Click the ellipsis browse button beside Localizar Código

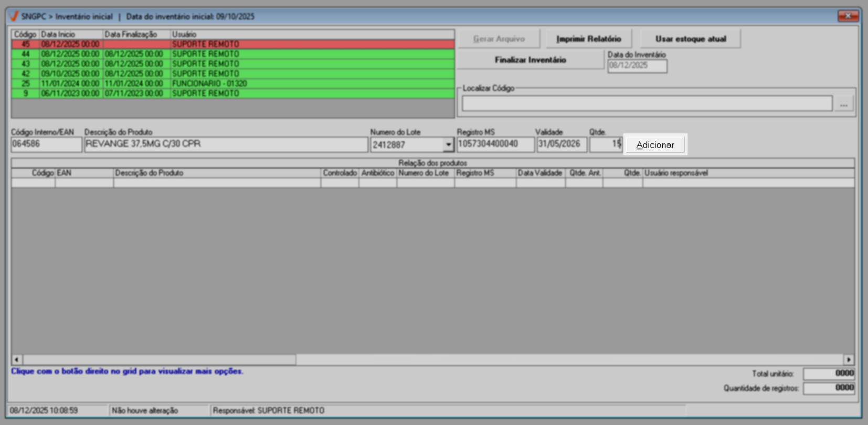(843, 103)
